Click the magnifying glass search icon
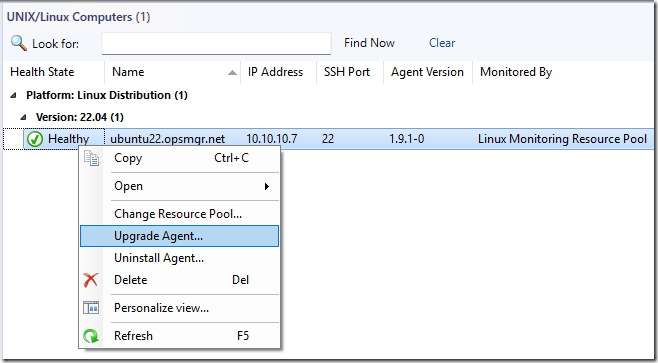 [x=18, y=43]
